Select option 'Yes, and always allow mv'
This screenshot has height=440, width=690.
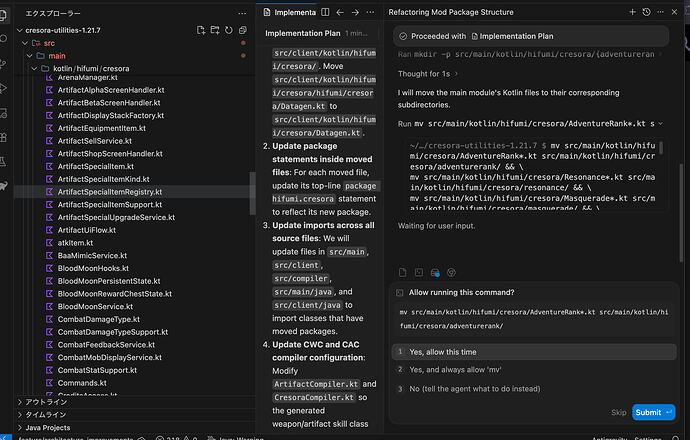click(x=534, y=370)
